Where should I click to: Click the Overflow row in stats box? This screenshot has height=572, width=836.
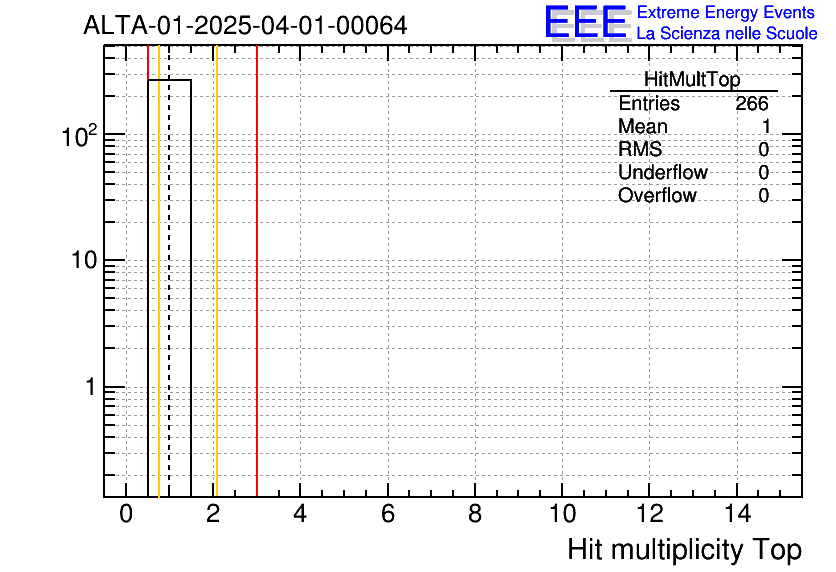[x=692, y=196]
